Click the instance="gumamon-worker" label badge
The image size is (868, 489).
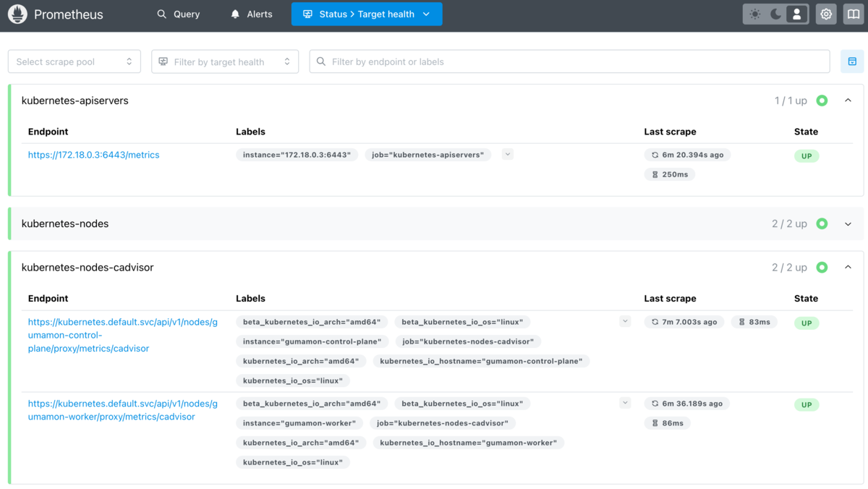click(x=299, y=423)
